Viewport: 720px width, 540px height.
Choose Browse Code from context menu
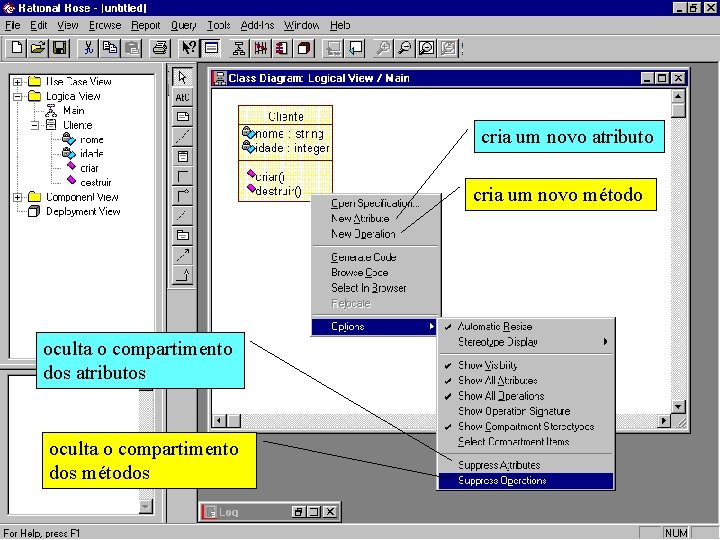pos(376,272)
